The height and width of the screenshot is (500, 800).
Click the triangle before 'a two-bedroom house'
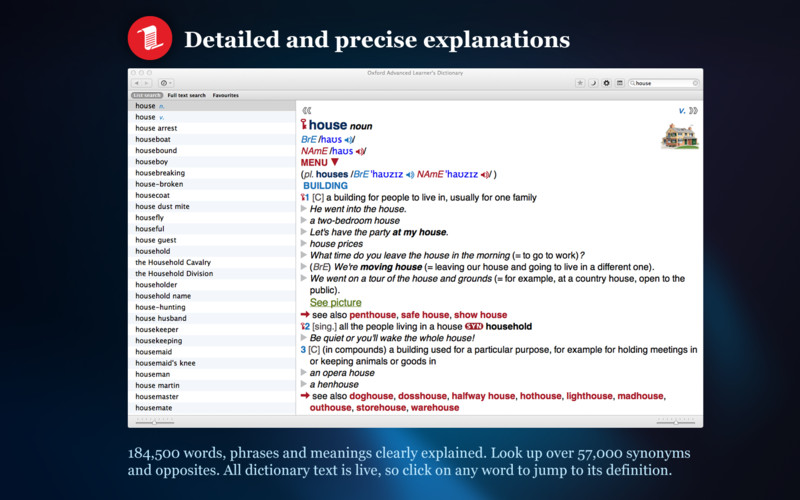click(x=304, y=220)
